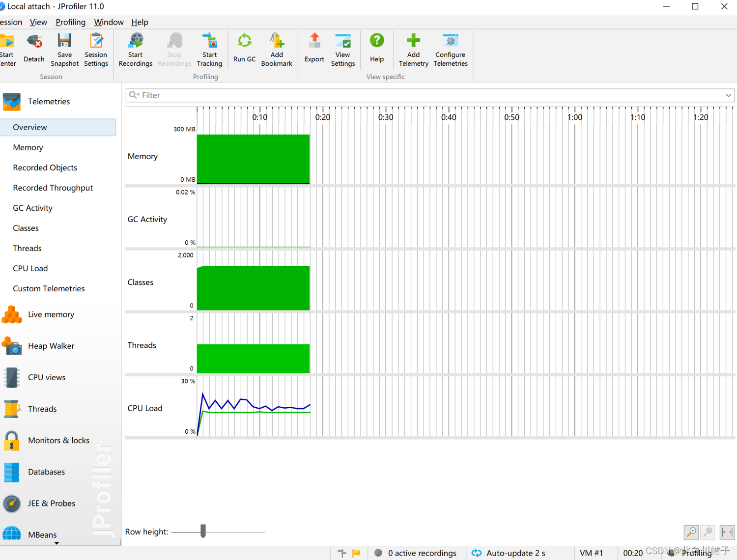Open the View menu
This screenshot has height=560, width=737.
pyautogui.click(x=38, y=22)
